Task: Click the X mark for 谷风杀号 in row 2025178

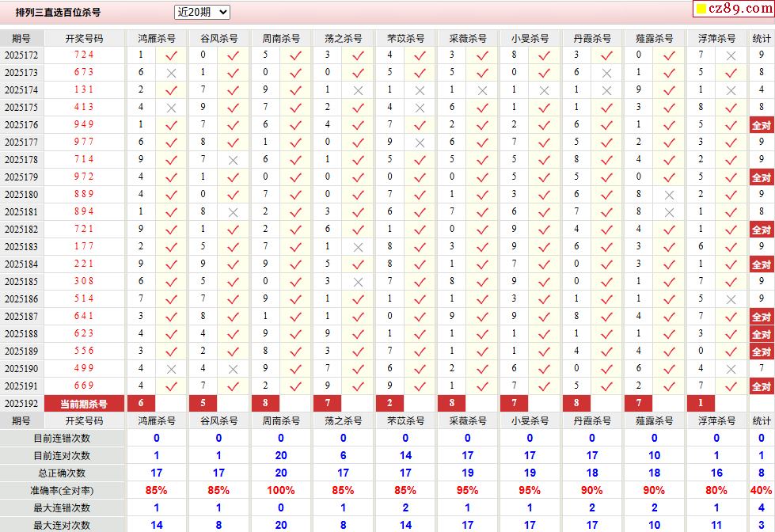Action: coord(234,160)
